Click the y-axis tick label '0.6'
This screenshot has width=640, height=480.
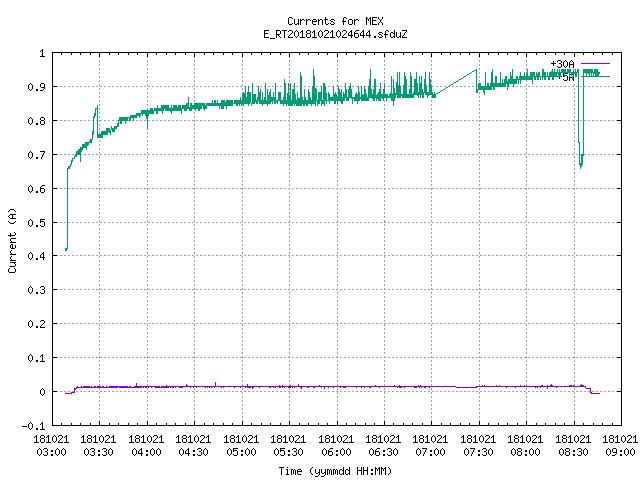36,189
